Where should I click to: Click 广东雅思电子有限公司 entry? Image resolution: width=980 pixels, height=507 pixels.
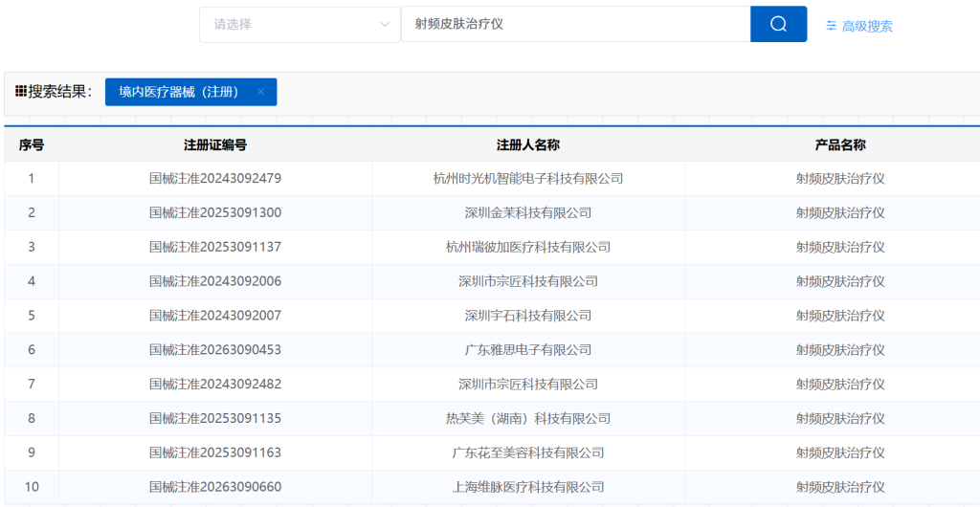point(527,350)
